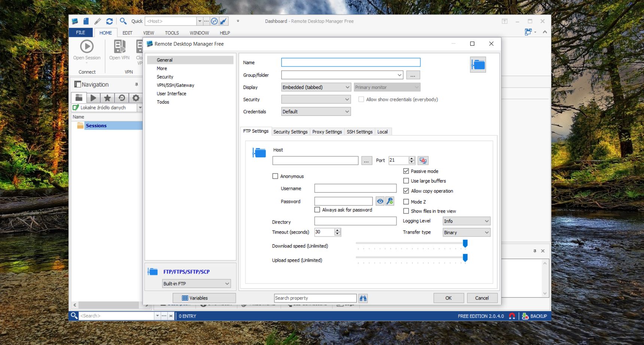Click the Download speed slider handle

(465, 244)
